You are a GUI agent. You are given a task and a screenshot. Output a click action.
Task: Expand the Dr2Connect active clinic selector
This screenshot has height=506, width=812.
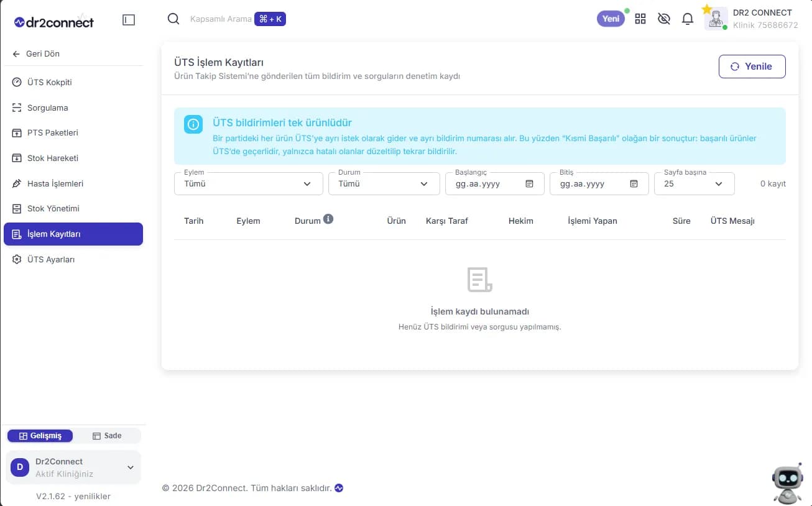[73, 467]
